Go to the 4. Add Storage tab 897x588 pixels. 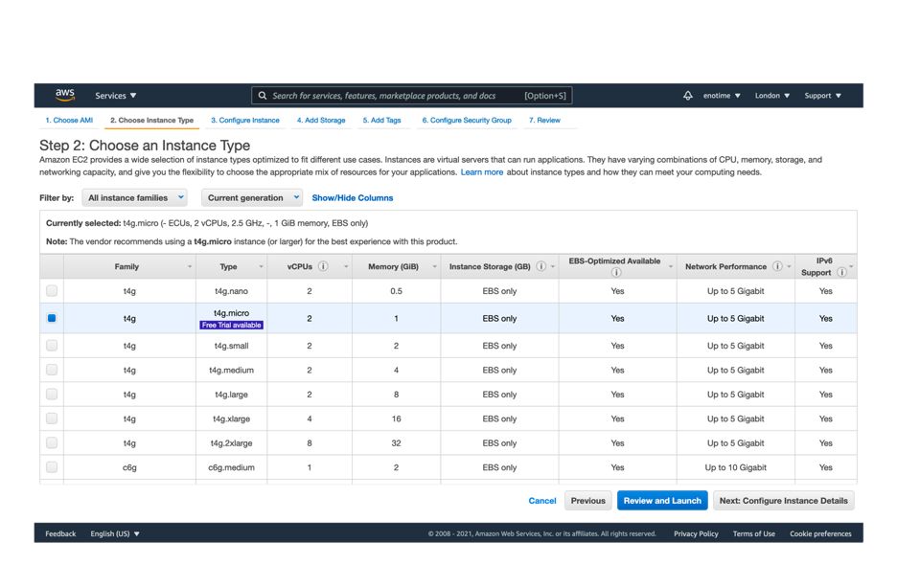click(321, 120)
